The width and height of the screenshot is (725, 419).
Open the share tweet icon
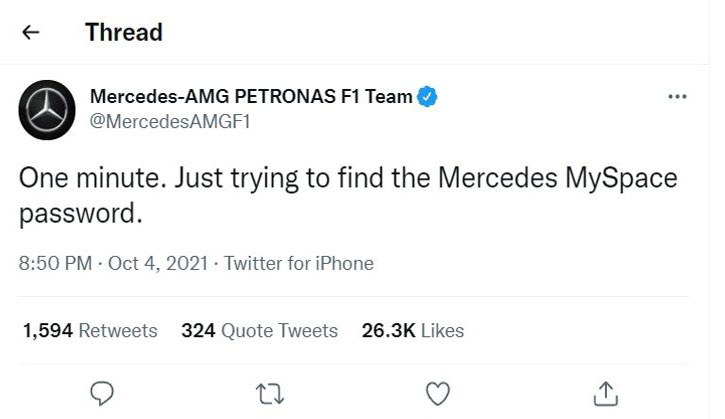click(x=605, y=391)
